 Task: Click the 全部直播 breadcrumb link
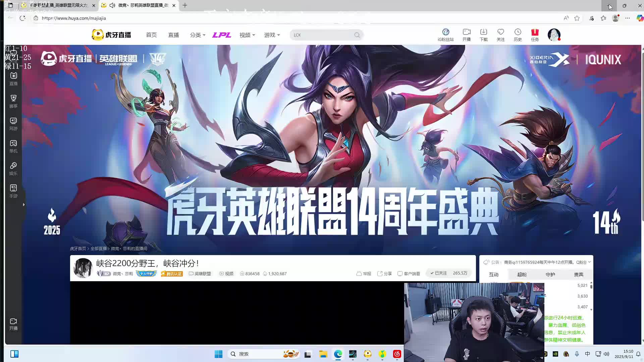coord(98,248)
